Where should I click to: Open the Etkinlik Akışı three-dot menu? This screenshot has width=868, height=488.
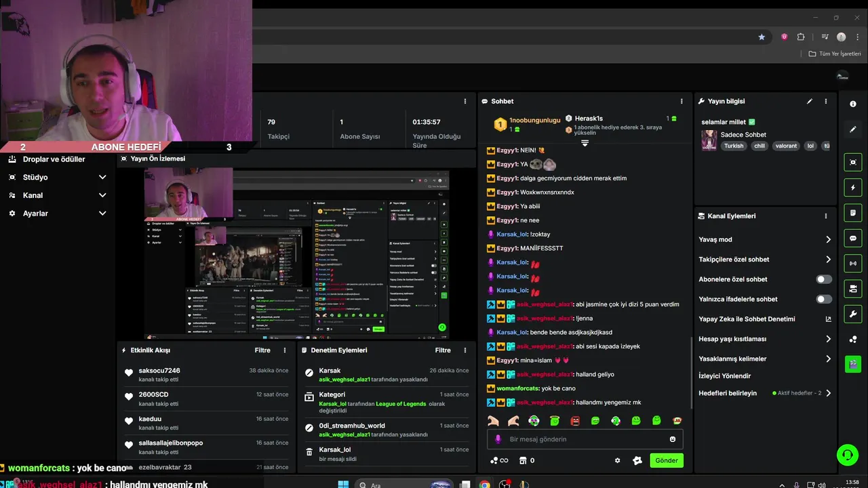coord(285,350)
